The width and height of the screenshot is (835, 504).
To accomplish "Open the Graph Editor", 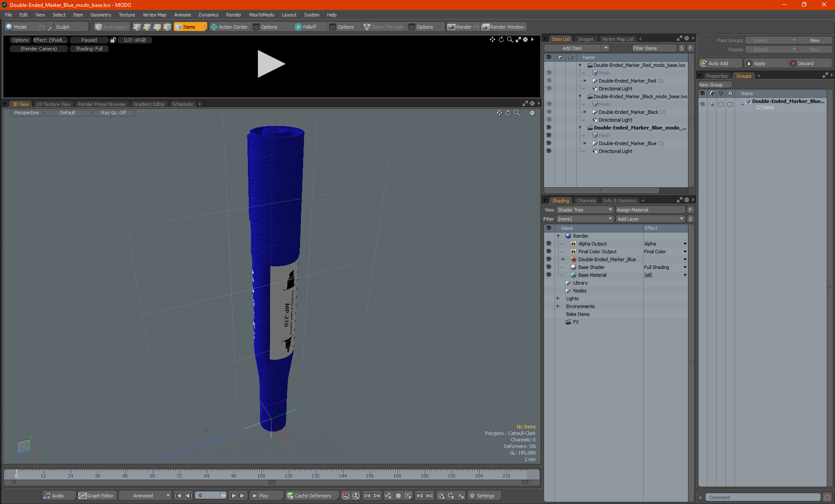I will [x=97, y=496].
